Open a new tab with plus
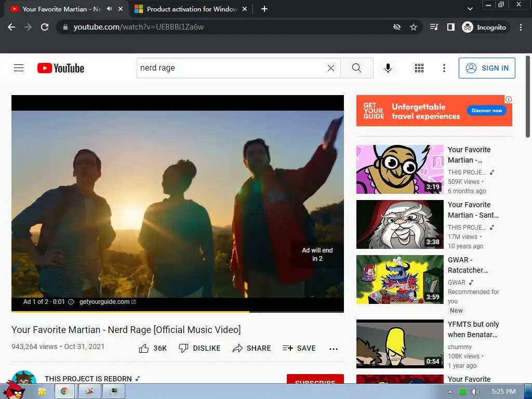 [x=264, y=9]
